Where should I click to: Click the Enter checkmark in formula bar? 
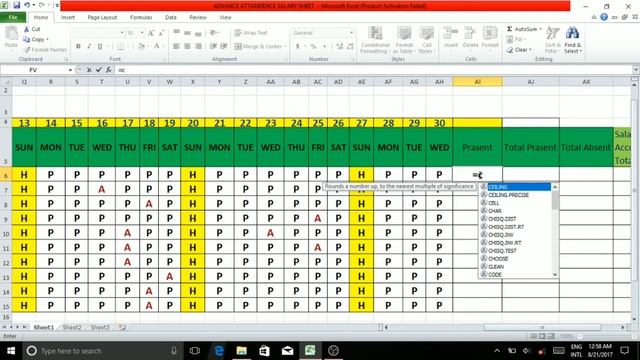pos(98,70)
